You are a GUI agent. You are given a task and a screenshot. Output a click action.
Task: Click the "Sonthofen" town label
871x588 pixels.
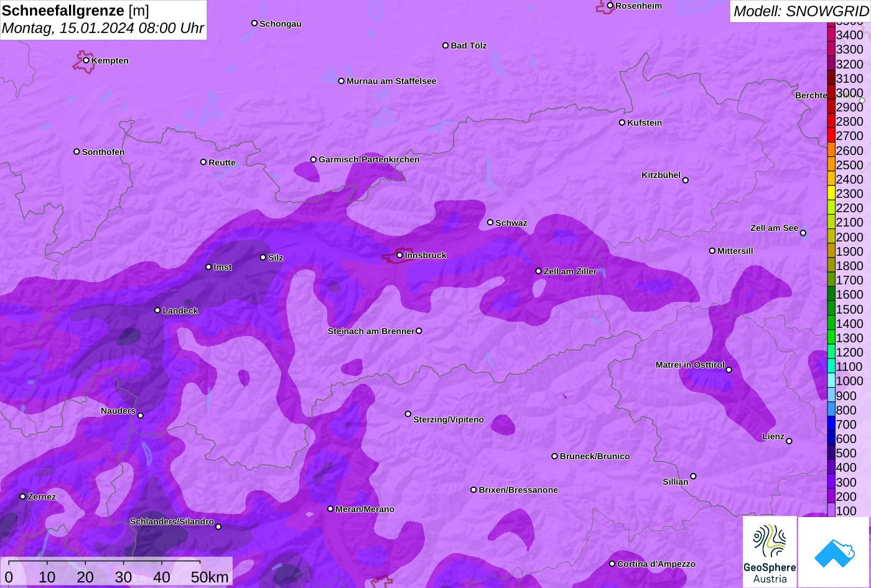[103, 152]
